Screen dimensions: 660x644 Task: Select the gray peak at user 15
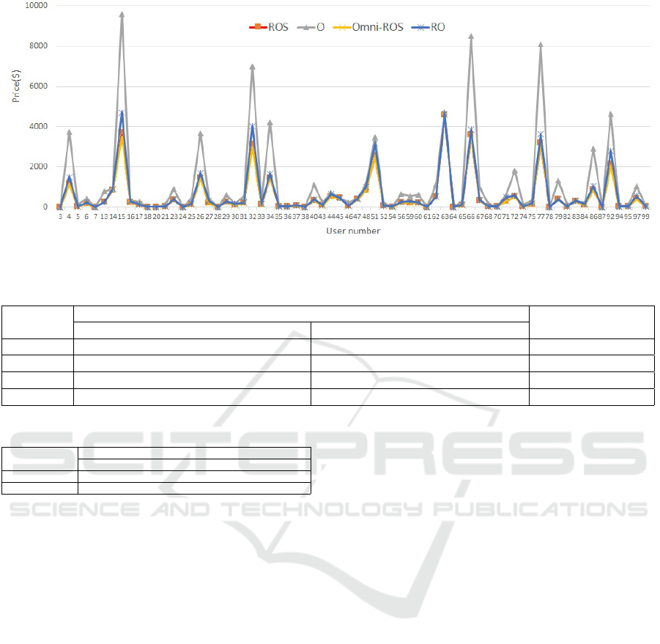(122, 14)
